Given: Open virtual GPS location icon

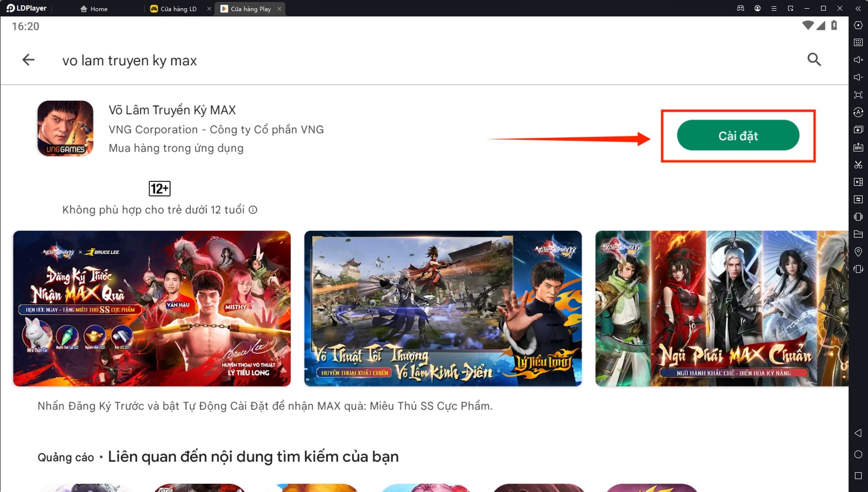Looking at the screenshot, I should pos(858,252).
